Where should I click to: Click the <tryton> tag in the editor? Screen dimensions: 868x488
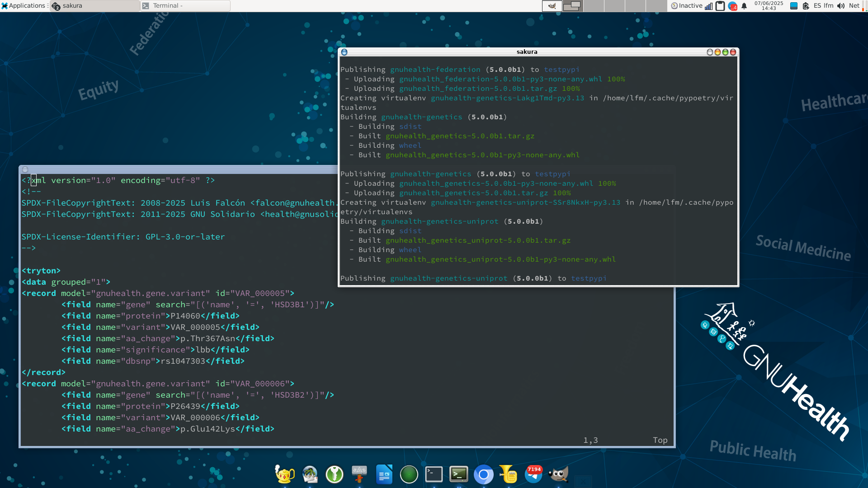click(x=41, y=271)
